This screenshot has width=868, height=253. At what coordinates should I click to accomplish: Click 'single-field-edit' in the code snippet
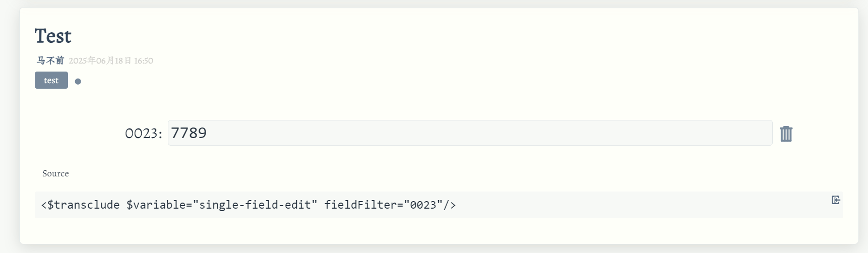pos(255,205)
